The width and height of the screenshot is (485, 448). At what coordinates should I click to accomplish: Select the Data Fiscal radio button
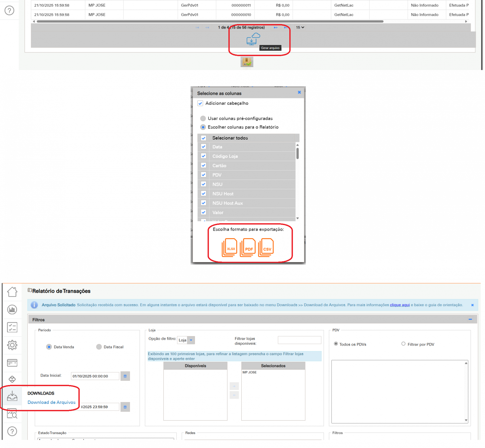click(99, 347)
